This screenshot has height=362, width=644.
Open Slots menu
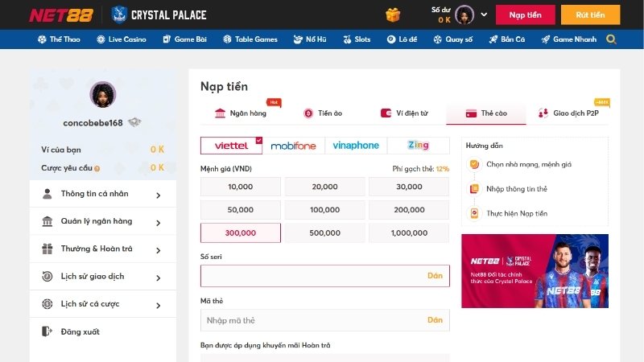[357, 39]
